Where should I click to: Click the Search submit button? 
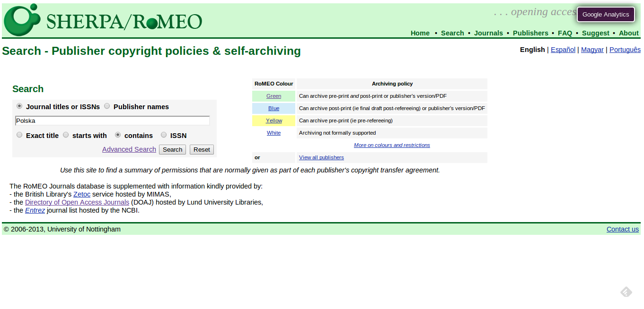tap(172, 149)
